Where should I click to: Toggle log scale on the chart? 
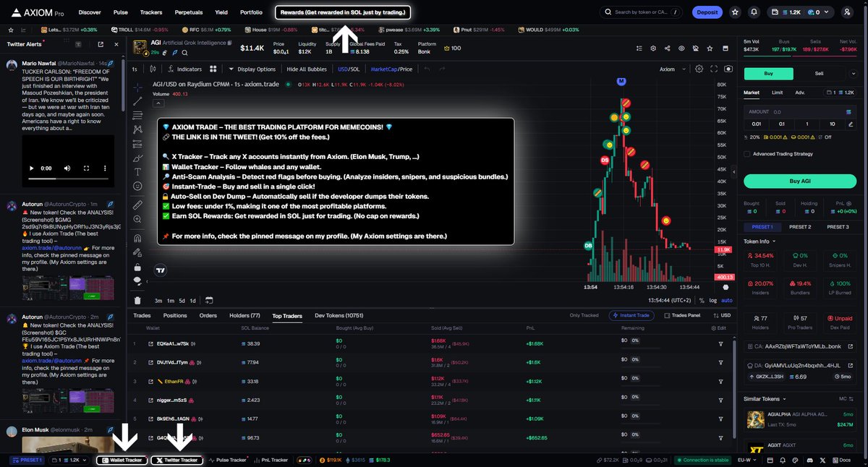click(x=713, y=300)
